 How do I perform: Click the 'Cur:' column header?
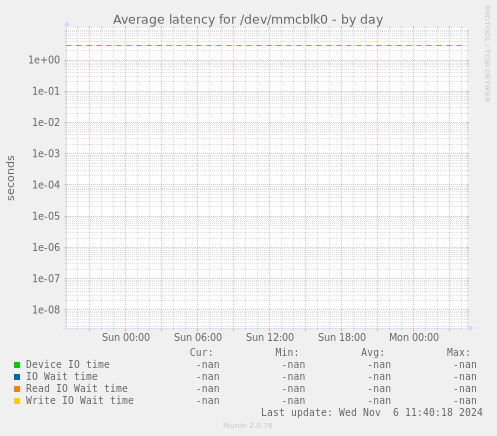[201, 352]
